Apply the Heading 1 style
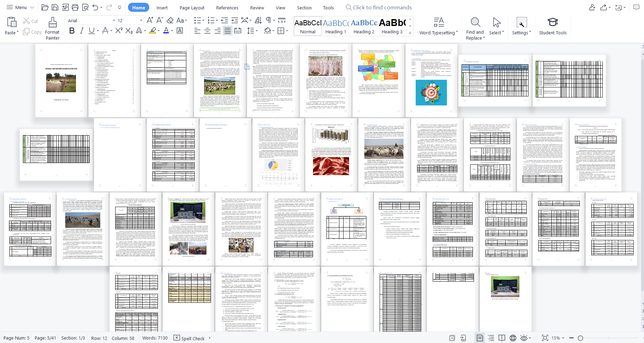644x343 pixels. pyautogui.click(x=336, y=26)
